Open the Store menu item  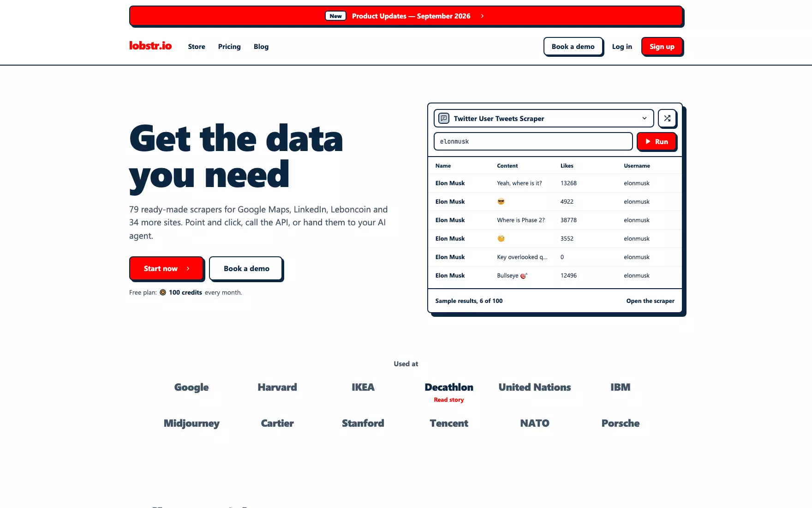coord(197,47)
